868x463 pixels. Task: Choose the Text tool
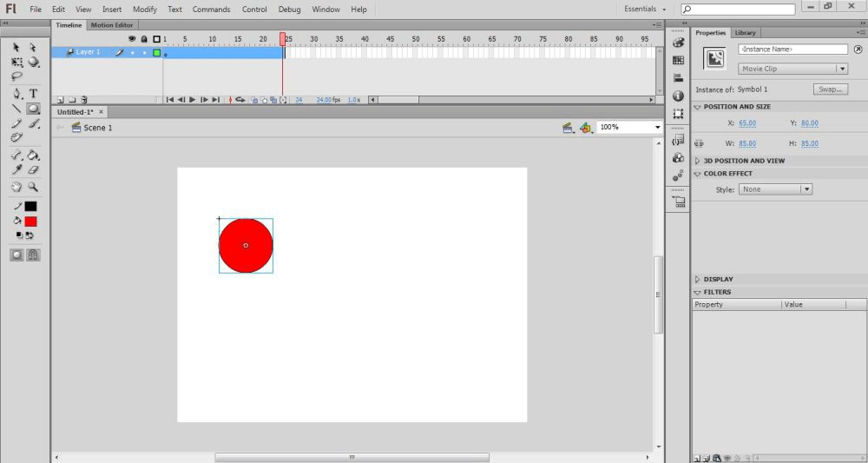(x=33, y=93)
